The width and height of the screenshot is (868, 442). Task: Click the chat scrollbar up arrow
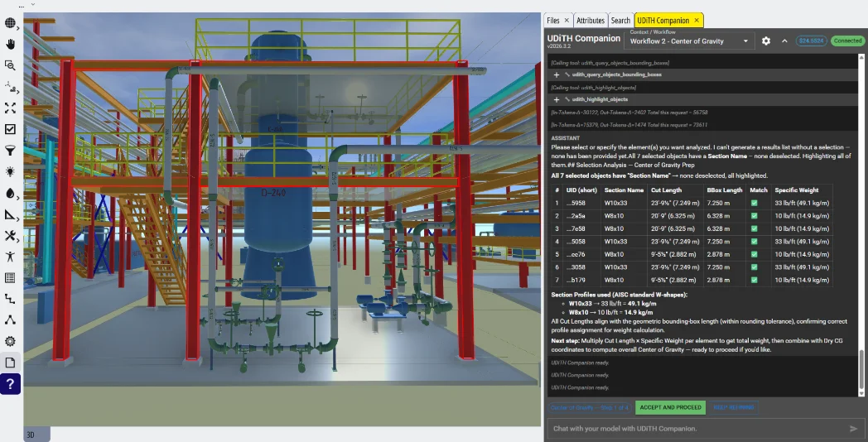pos(861,57)
